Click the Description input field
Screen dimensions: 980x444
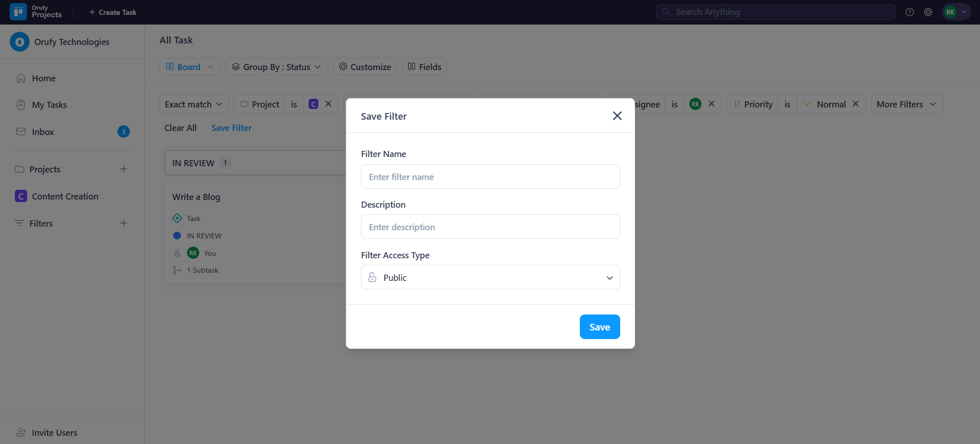point(490,227)
